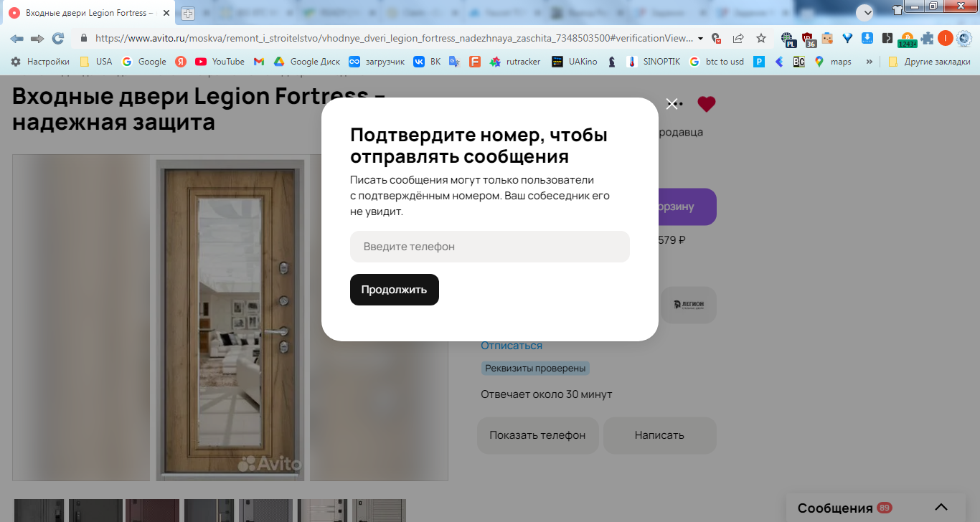Image resolution: width=980 pixels, height=522 pixels.
Task: Open the Yandex Я bookmark
Action: point(181,62)
